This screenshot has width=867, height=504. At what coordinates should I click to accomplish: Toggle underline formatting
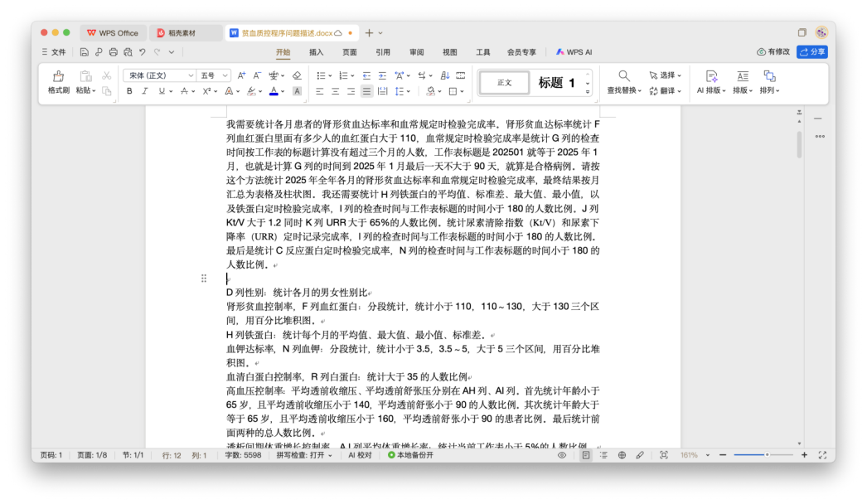coord(162,91)
